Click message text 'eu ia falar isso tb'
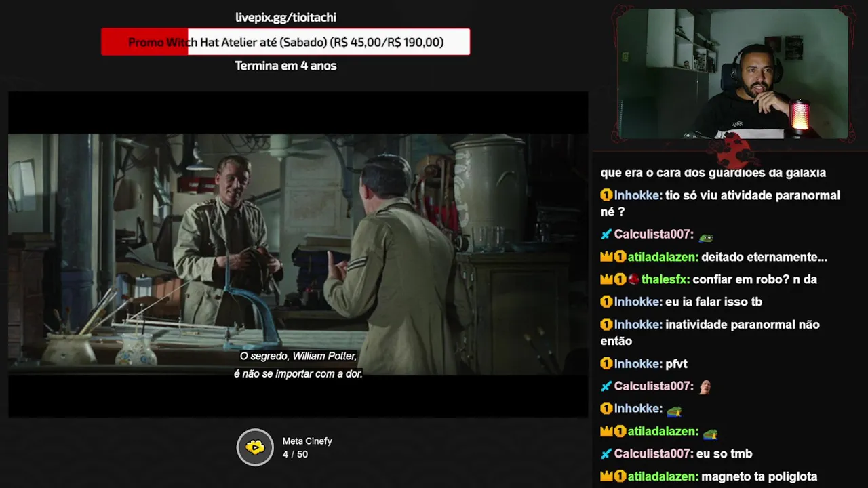 [x=713, y=302]
